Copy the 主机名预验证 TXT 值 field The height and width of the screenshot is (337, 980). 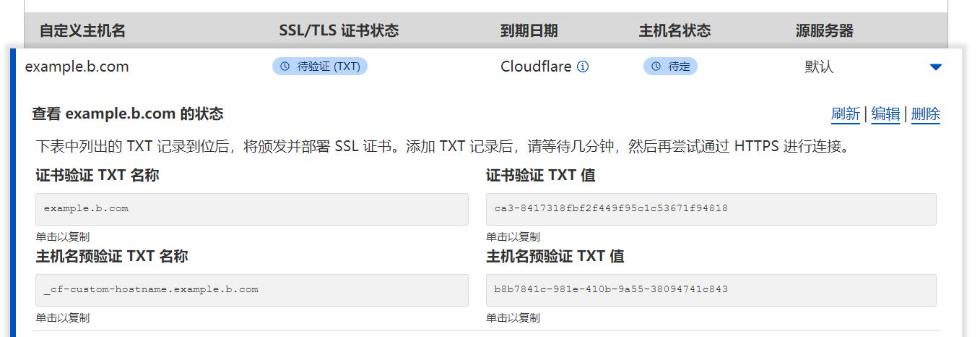[x=711, y=289]
